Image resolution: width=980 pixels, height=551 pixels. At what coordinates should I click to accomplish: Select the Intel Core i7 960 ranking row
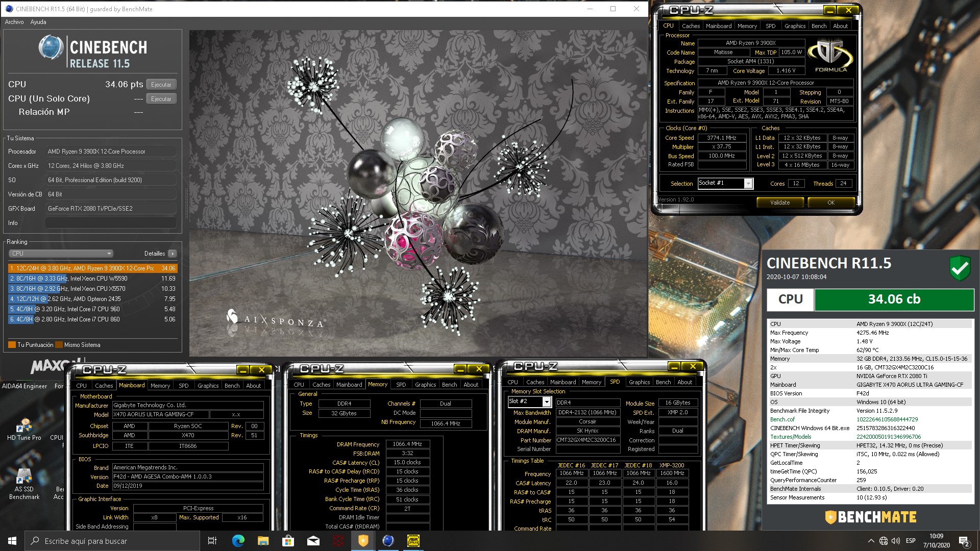[92, 309]
